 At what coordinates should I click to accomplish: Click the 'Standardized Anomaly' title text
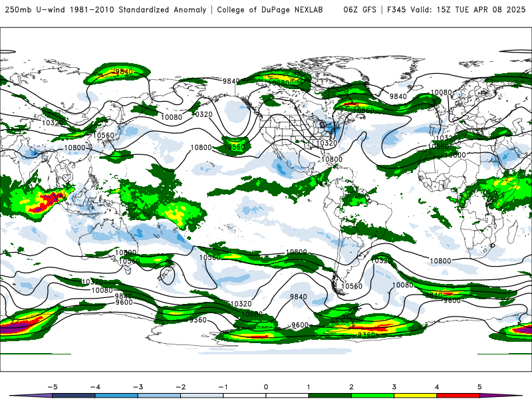pos(162,9)
